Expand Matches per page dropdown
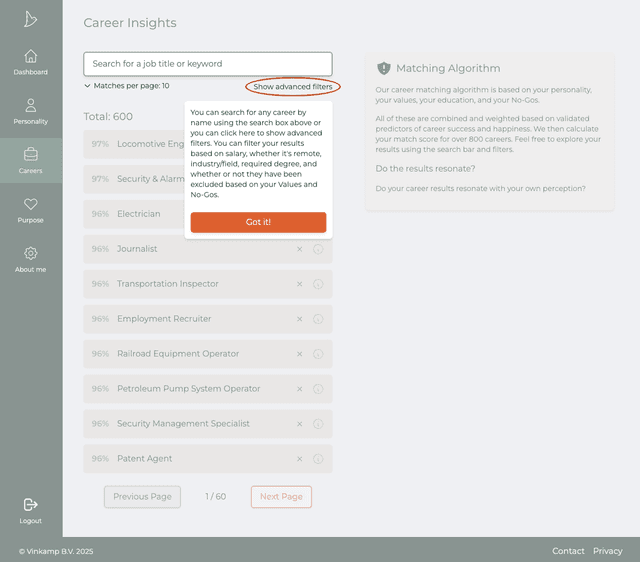Screen dimensions: 640x562 point(127,86)
